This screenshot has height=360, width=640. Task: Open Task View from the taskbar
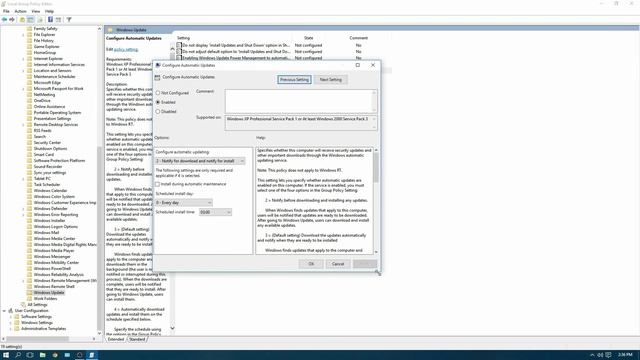pyautogui.click(x=30, y=355)
